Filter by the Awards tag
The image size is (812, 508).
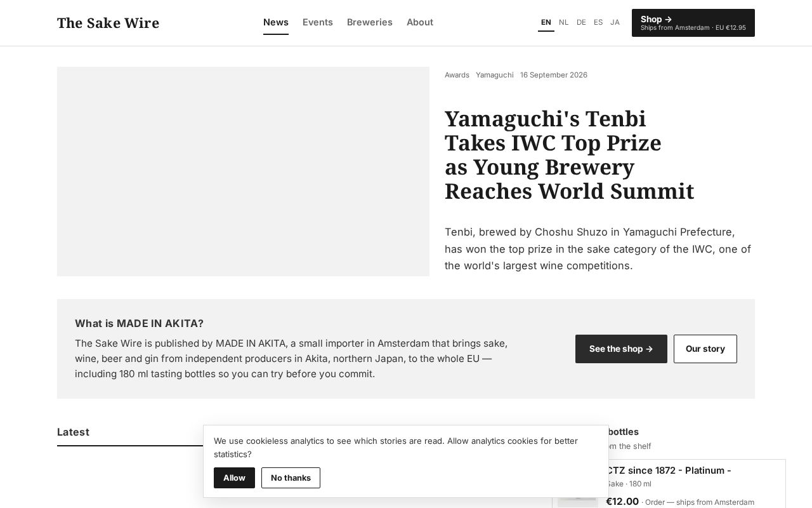point(457,75)
